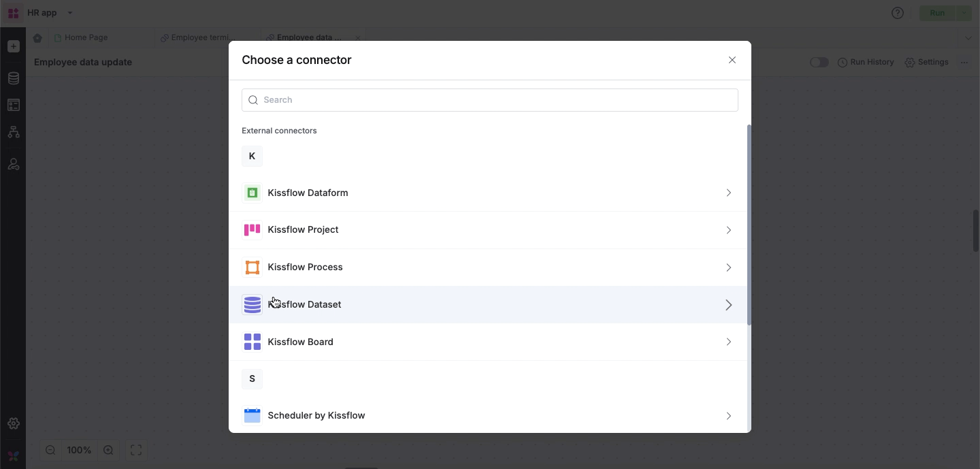Select the Kissflow Project connector label
This screenshot has width=980, height=469.
303,229
